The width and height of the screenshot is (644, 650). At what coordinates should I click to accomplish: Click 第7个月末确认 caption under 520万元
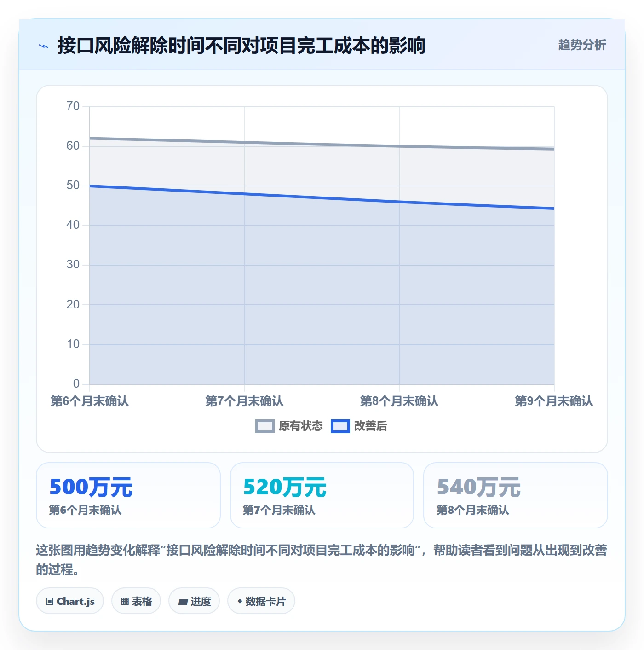pyautogui.click(x=279, y=510)
